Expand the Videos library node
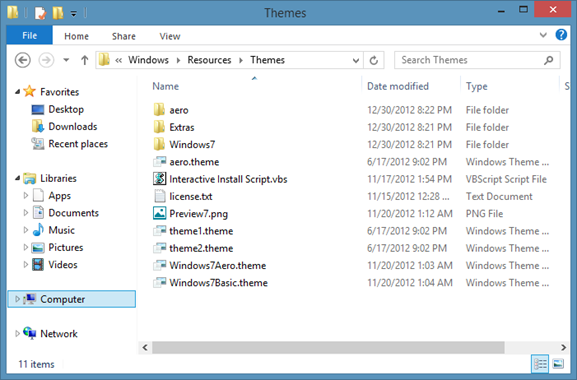 coord(26,264)
